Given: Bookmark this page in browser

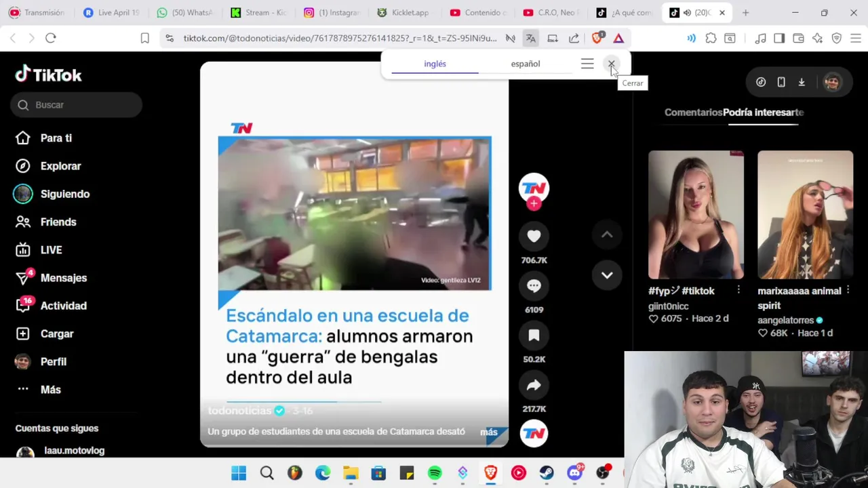Looking at the screenshot, I should tap(144, 38).
